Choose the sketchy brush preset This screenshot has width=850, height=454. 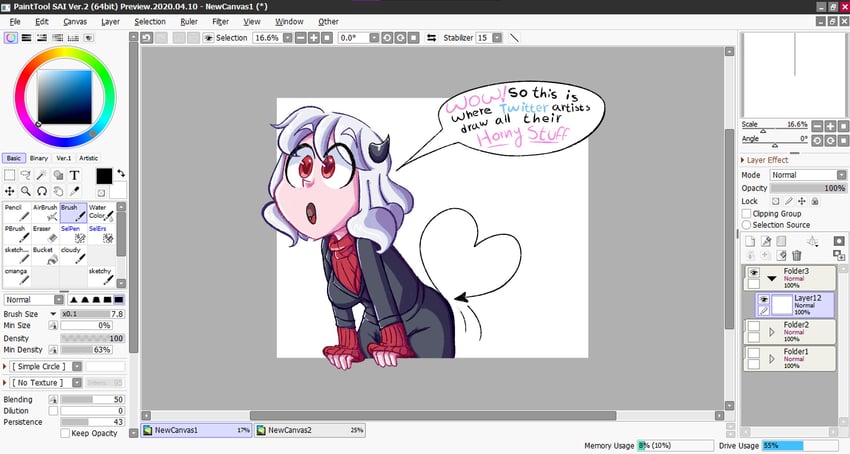(x=101, y=276)
